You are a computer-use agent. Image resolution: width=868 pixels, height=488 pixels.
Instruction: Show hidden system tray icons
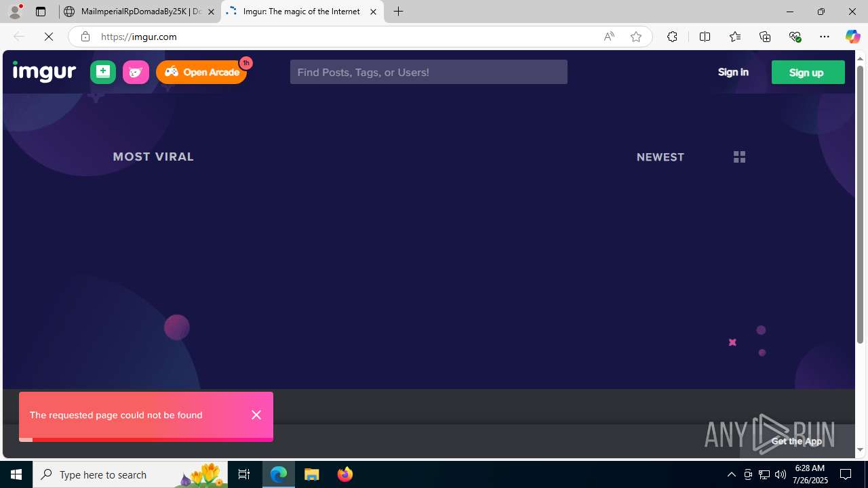click(731, 474)
